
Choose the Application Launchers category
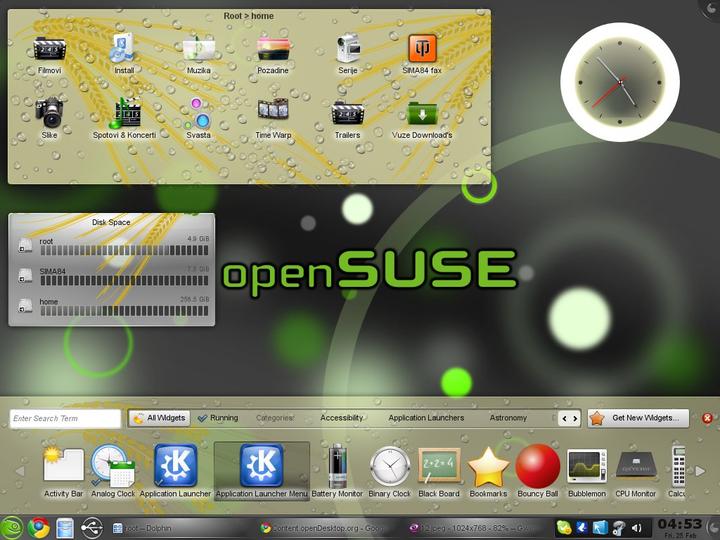[x=426, y=418]
